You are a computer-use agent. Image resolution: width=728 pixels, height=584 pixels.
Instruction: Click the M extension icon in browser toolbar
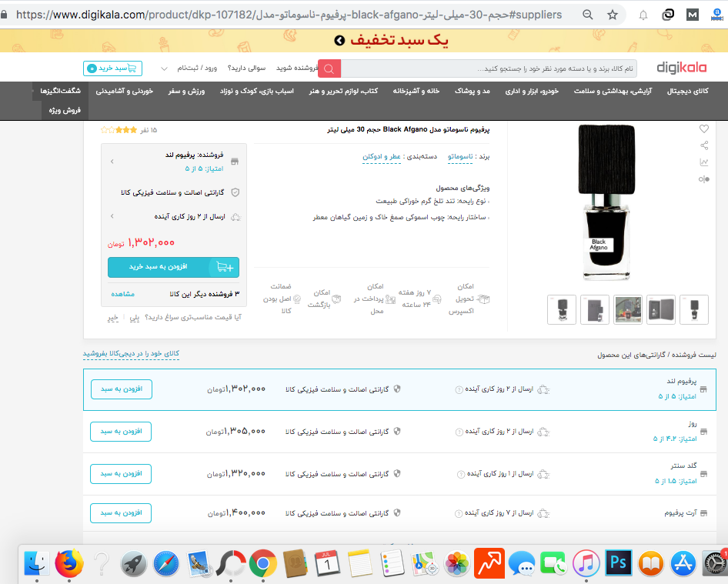693,15
